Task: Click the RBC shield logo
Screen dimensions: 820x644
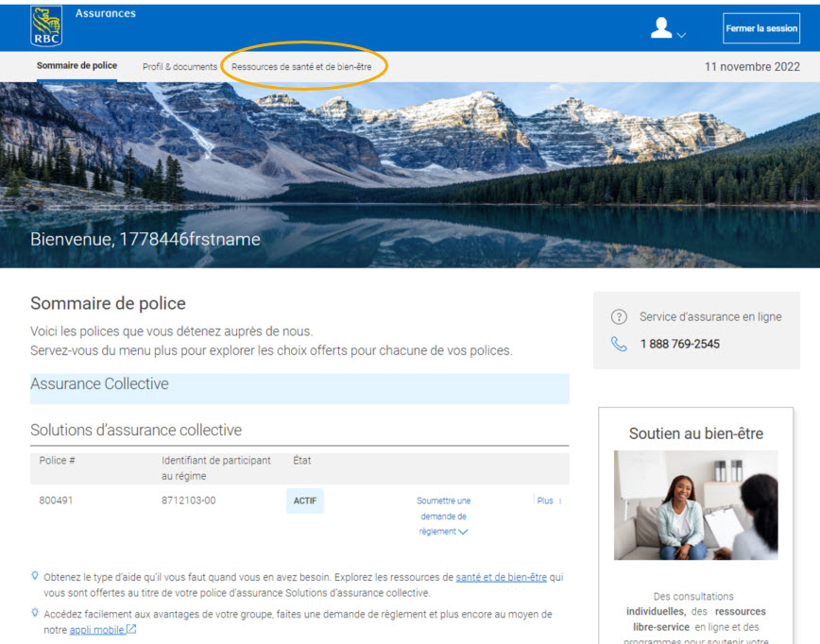Action: click(x=44, y=25)
